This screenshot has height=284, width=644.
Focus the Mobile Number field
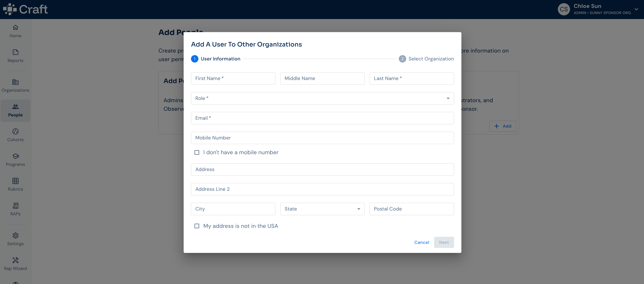tap(322, 138)
